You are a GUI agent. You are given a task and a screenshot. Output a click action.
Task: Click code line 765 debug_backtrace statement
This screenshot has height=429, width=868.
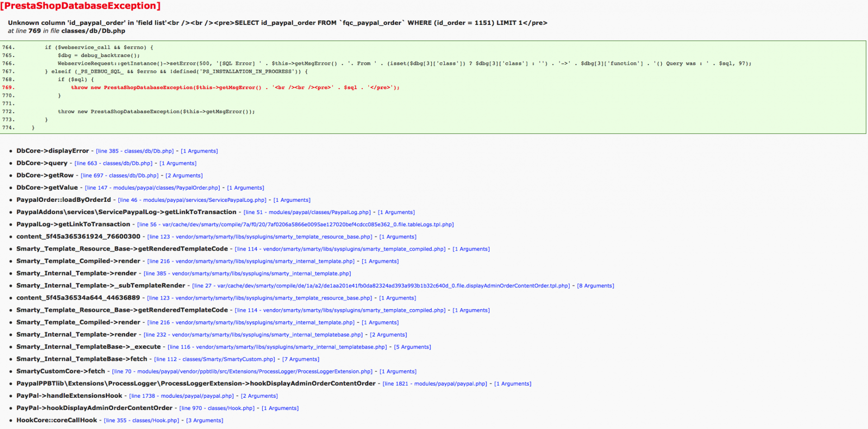[x=99, y=56]
